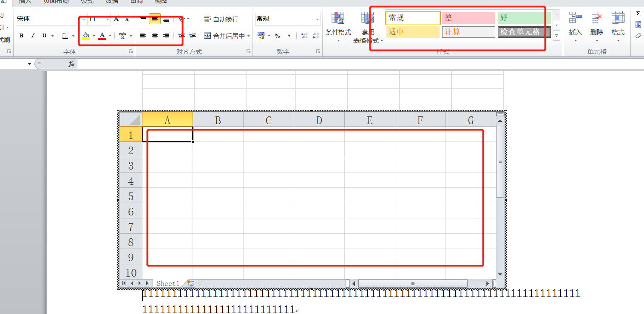Switch to the Sheet1 tab
The image size is (644, 314).
click(168, 283)
